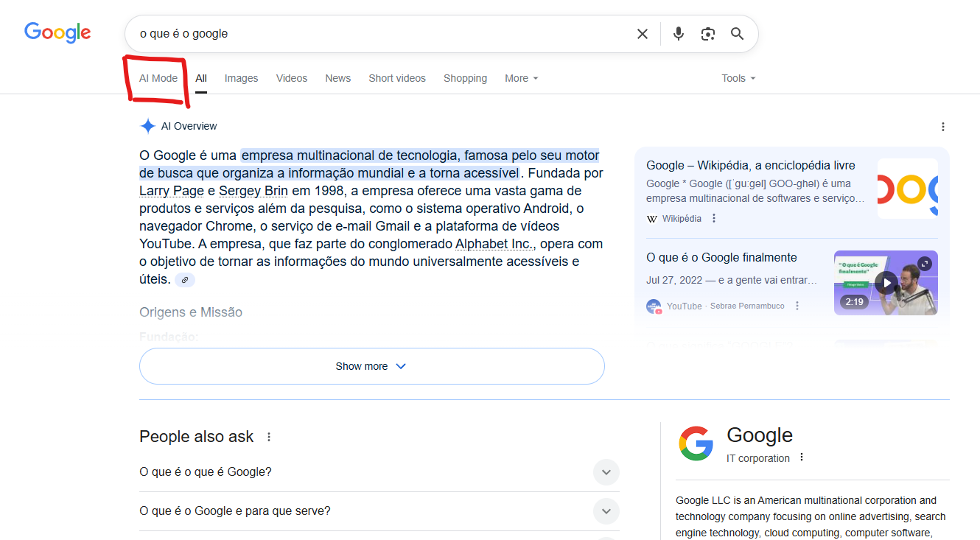The height and width of the screenshot is (540, 980).
Task: Click the microphone icon to search by voice
Action: coord(678,33)
